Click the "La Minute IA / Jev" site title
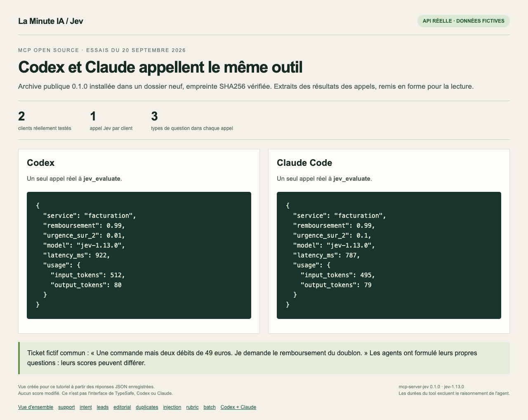 51,21
